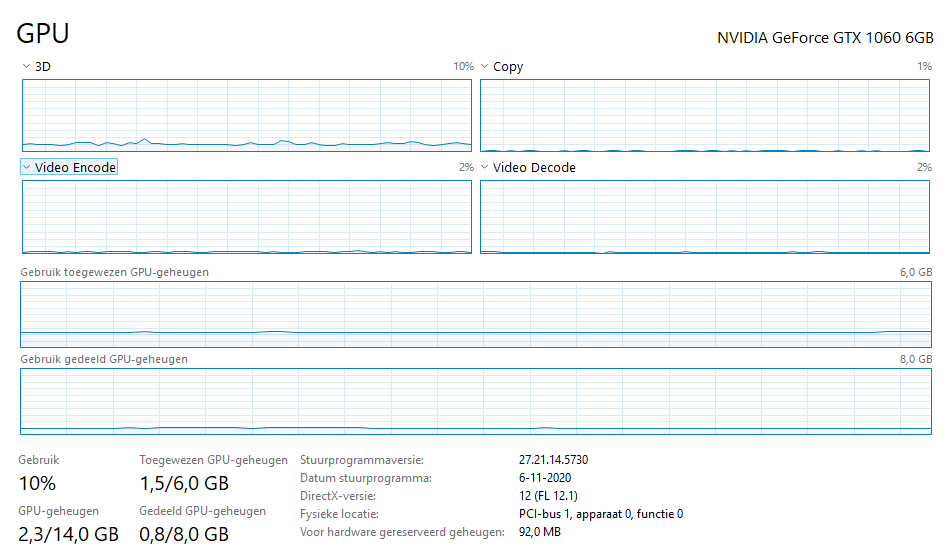Screen dimensions: 947x557
Task: Open the 3D engine dropdown chevron
Action: point(26,66)
